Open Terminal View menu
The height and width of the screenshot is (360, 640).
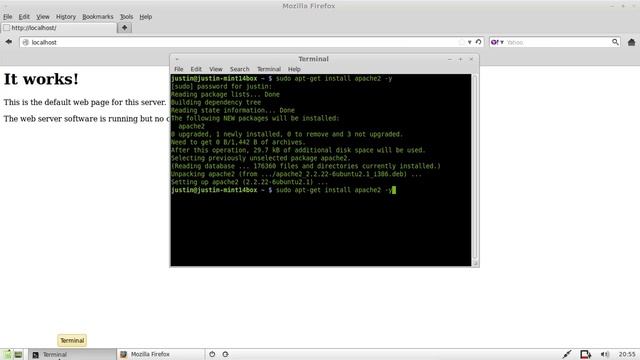coord(216,69)
